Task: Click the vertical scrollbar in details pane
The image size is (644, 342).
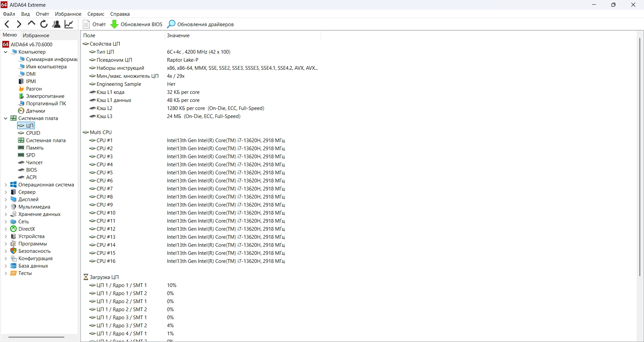Action: point(640,157)
